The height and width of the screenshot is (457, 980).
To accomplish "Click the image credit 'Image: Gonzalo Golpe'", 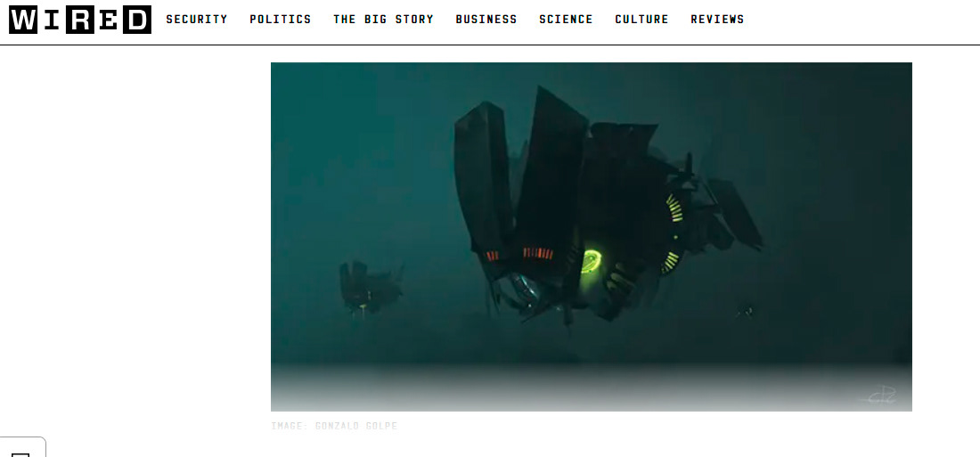I will click(334, 426).
